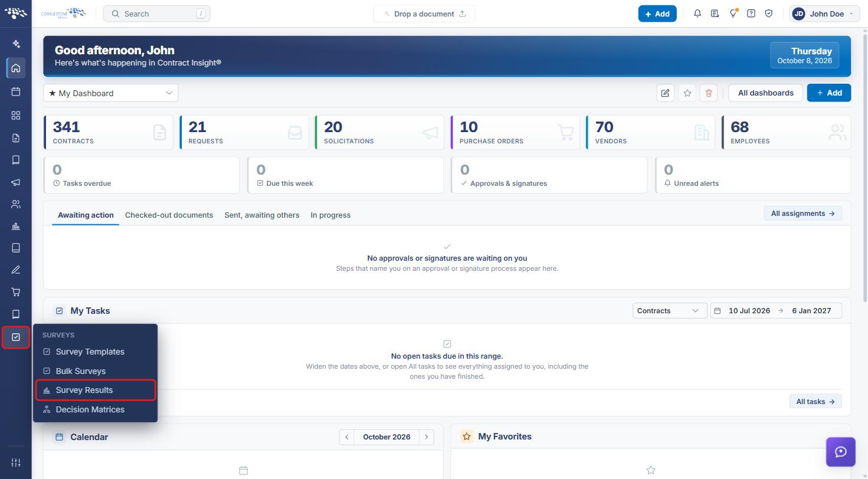Open the pen signature sidebar icon
The height and width of the screenshot is (479, 868).
tap(16, 270)
